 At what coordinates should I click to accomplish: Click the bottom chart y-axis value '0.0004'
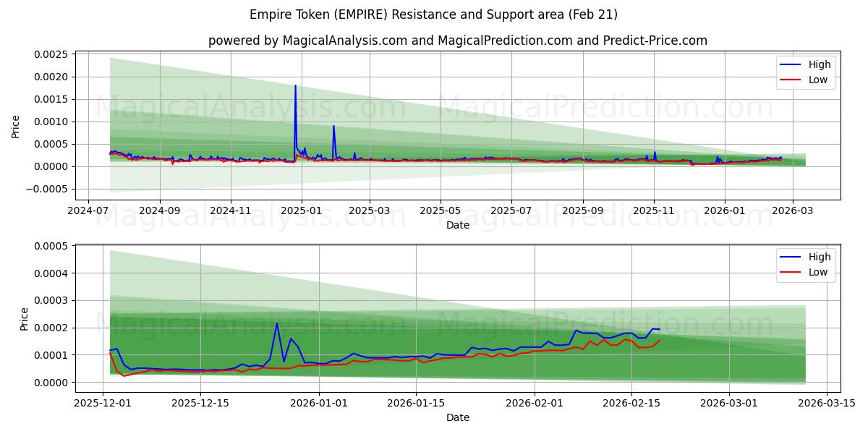51,273
